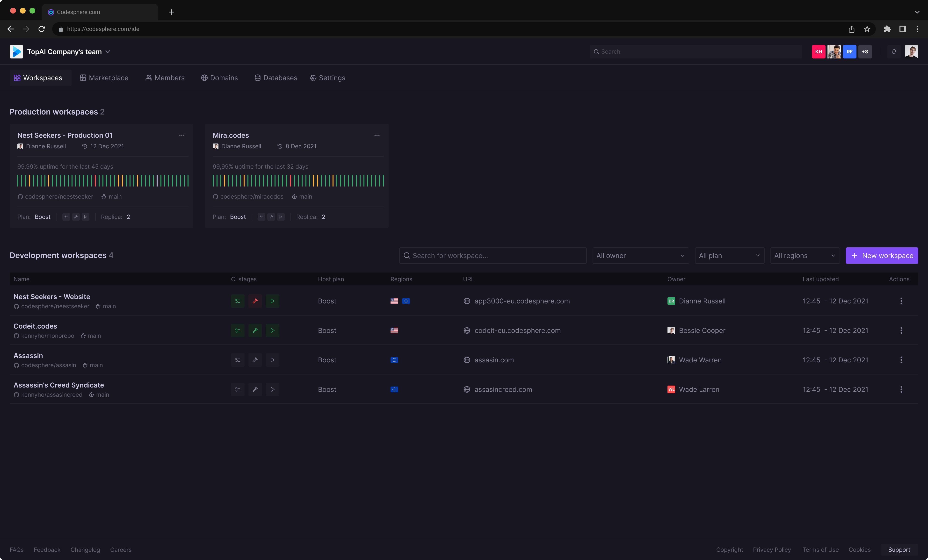Click the search magnifier in the top bar
Viewport: 928px width, 560px height.
[596, 52]
